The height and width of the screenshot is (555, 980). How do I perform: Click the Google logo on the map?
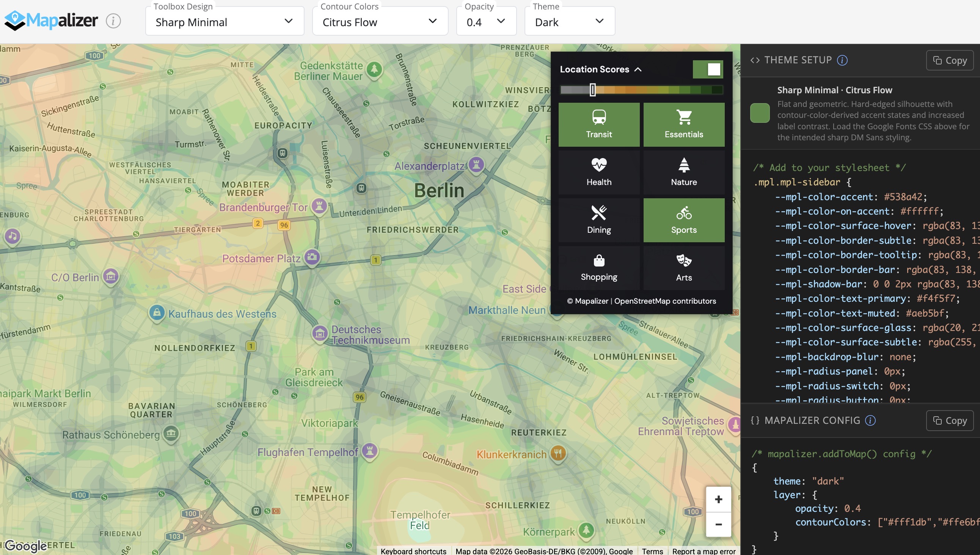[25, 546]
